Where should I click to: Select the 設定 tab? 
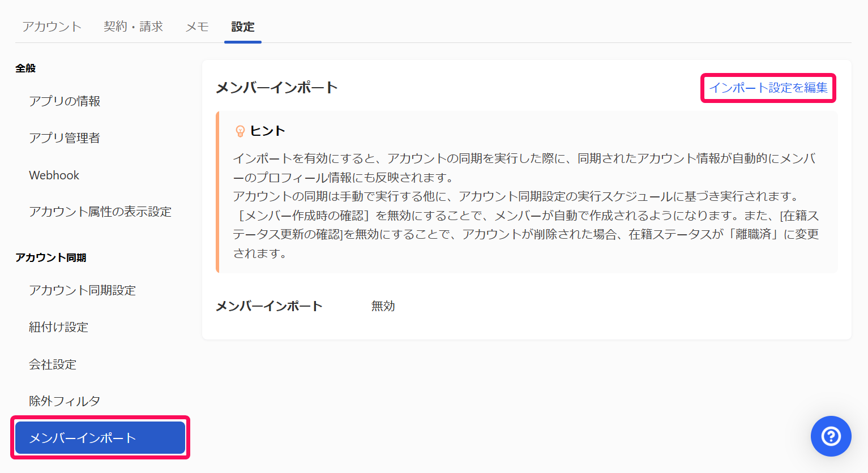click(243, 27)
